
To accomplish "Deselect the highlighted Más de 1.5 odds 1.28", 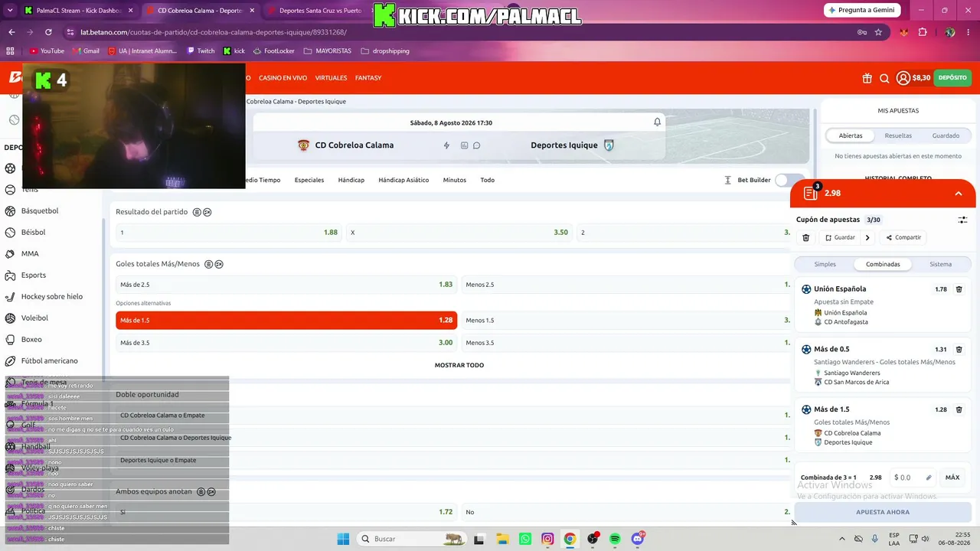I will point(286,321).
